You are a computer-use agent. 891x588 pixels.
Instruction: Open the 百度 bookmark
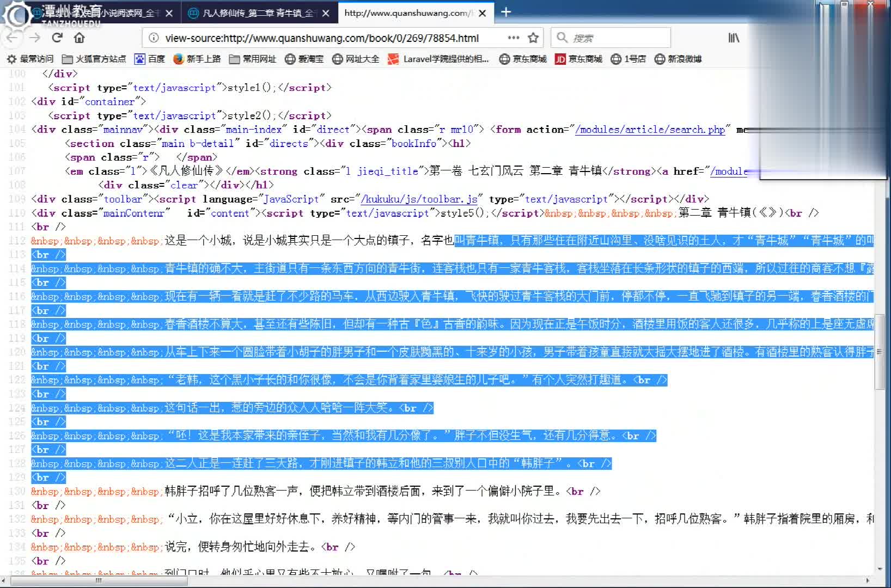pos(151,59)
